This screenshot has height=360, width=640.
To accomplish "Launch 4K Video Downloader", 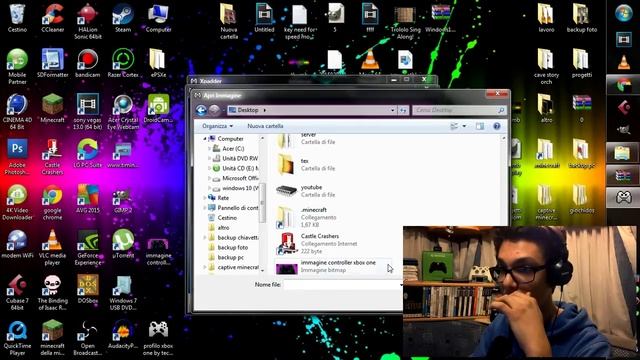I will coord(17,202).
